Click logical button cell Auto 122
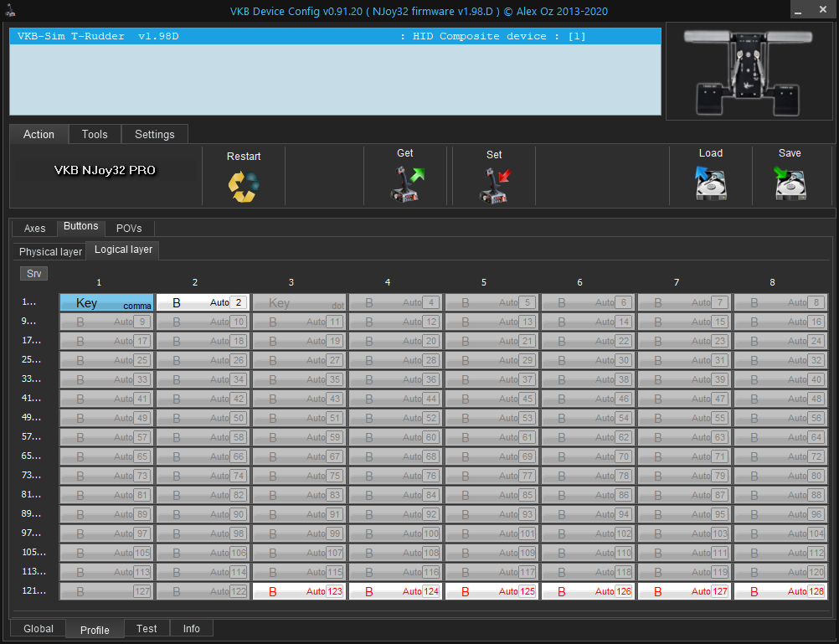 (203, 591)
